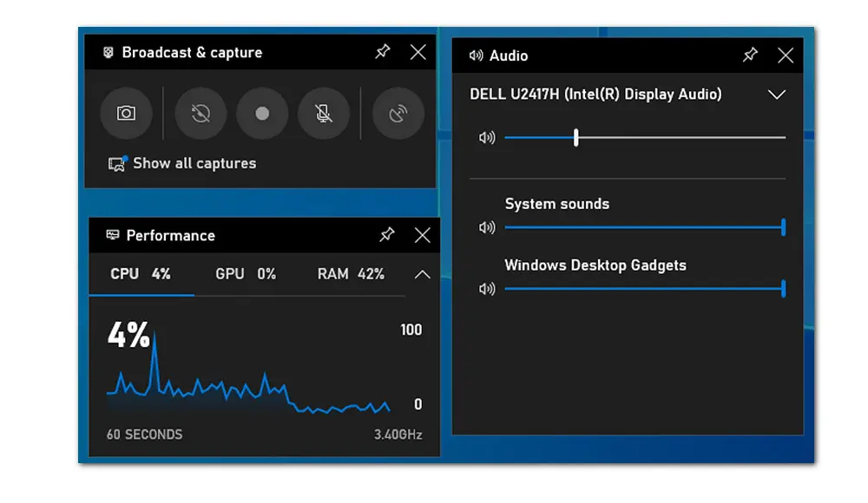Toggle the microphone while recording
This screenshot has height=503, width=868.
click(x=324, y=114)
